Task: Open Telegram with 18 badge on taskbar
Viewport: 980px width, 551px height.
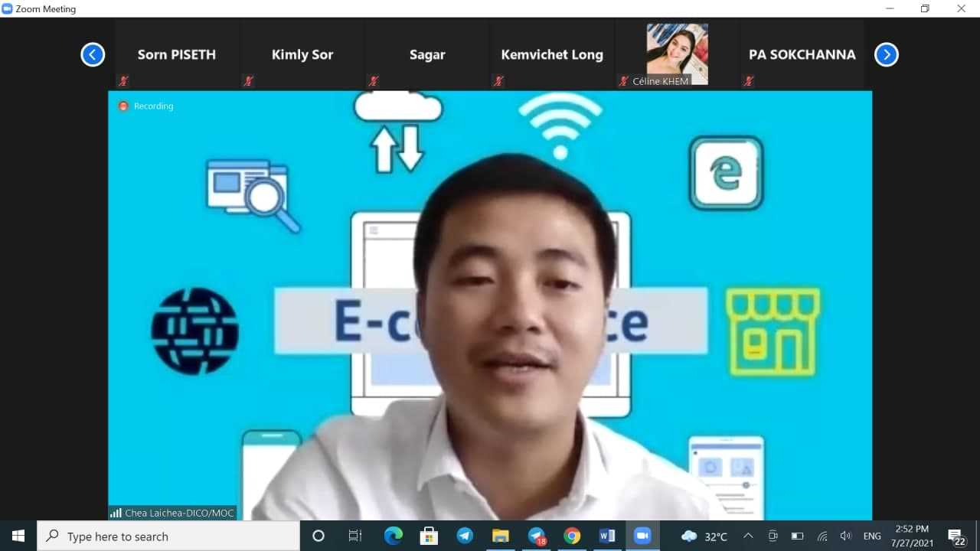Action: 536,536
